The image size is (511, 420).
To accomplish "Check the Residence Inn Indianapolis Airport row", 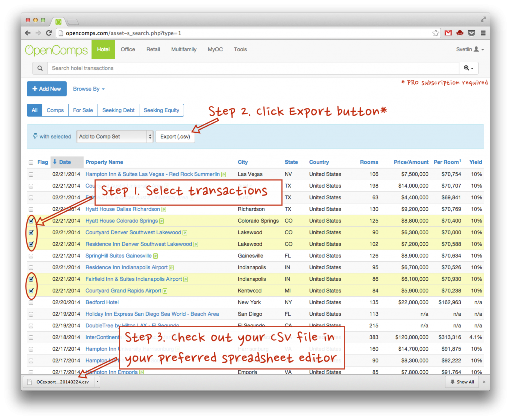I will tap(31, 268).
